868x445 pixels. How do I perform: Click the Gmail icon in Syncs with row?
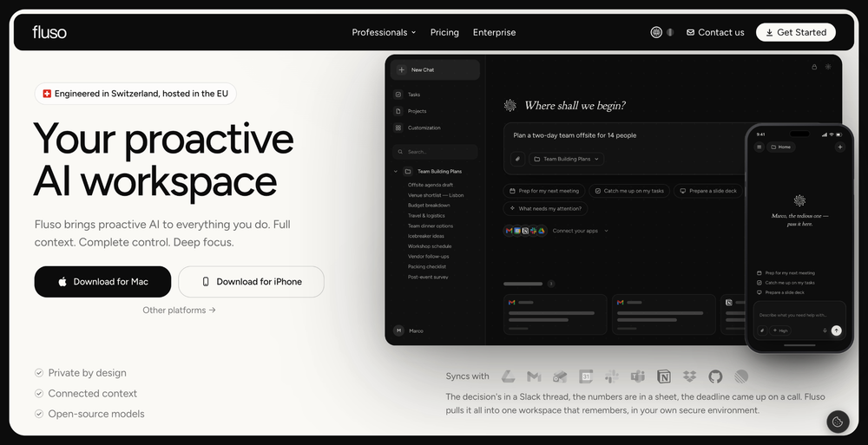534,376
